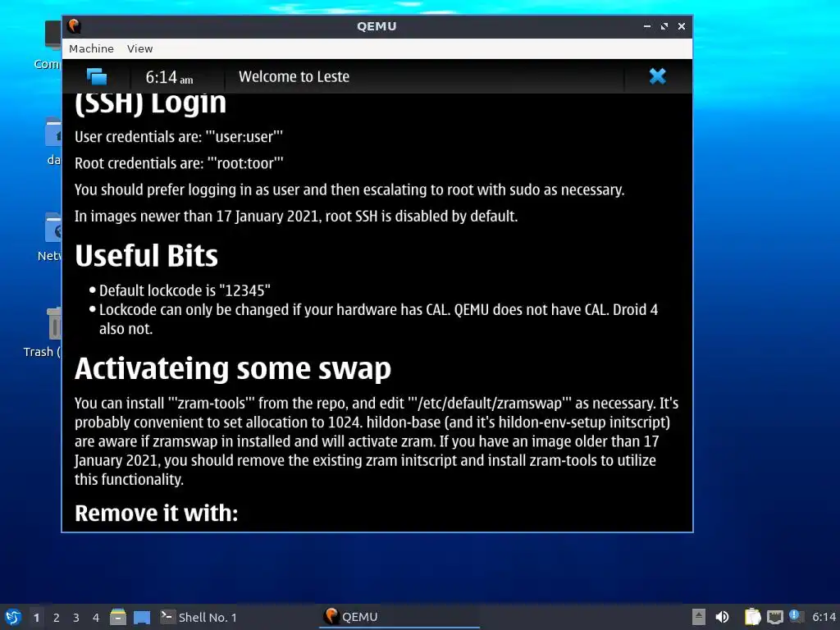Launch the file manager from the quick launch
Image resolution: width=840 pixels, height=630 pixels.
tap(118, 617)
